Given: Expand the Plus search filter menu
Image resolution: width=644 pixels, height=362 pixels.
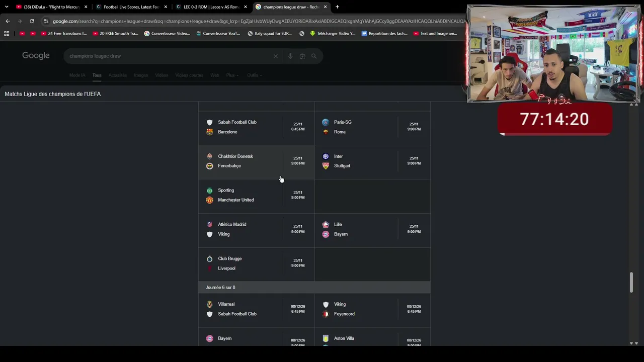Looking at the screenshot, I should pos(232,75).
